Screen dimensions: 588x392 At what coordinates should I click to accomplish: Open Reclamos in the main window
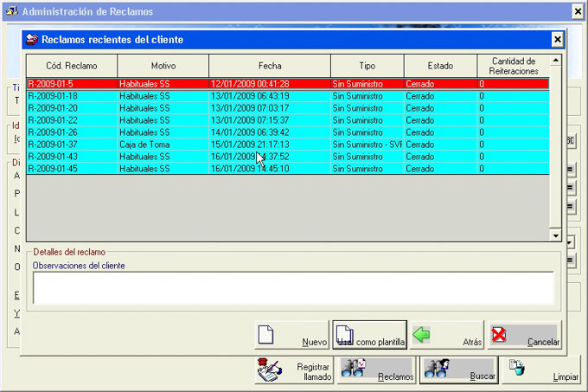pyautogui.click(x=376, y=370)
